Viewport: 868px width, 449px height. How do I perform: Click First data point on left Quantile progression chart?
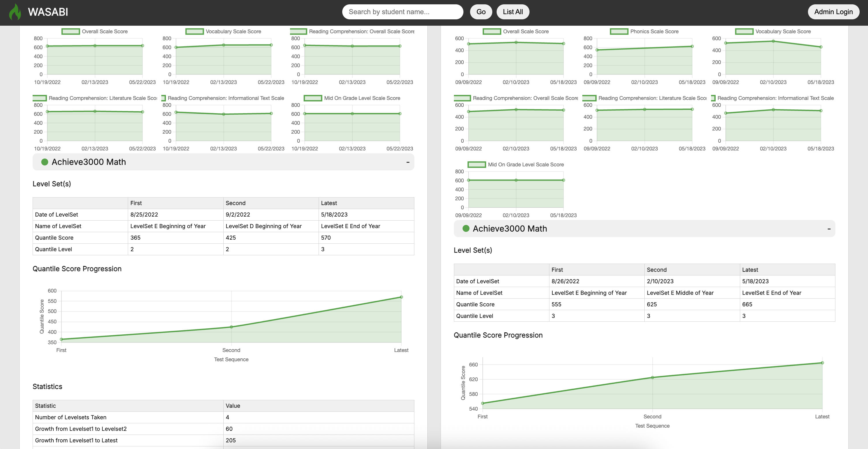[x=61, y=340]
